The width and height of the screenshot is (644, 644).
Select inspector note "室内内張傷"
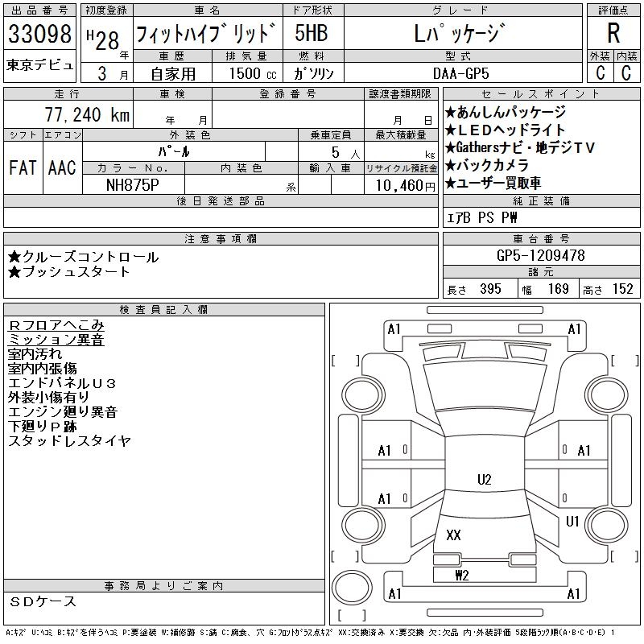(x=43, y=369)
